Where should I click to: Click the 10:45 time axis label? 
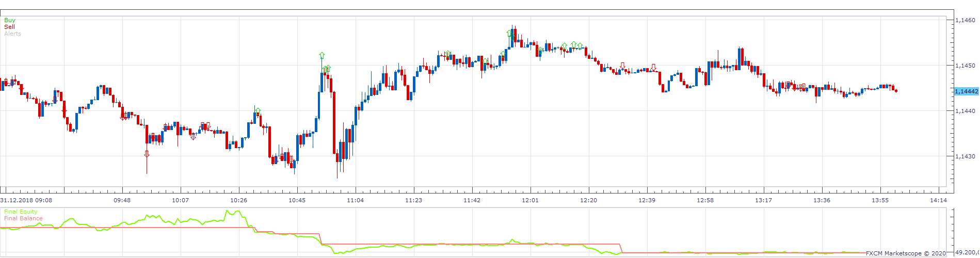(x=297, y=200)
